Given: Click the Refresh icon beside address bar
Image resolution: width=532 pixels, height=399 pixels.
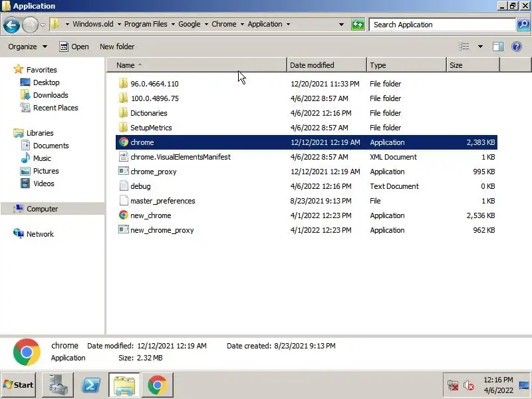Looking at the screenshot, I should [358, 25].
